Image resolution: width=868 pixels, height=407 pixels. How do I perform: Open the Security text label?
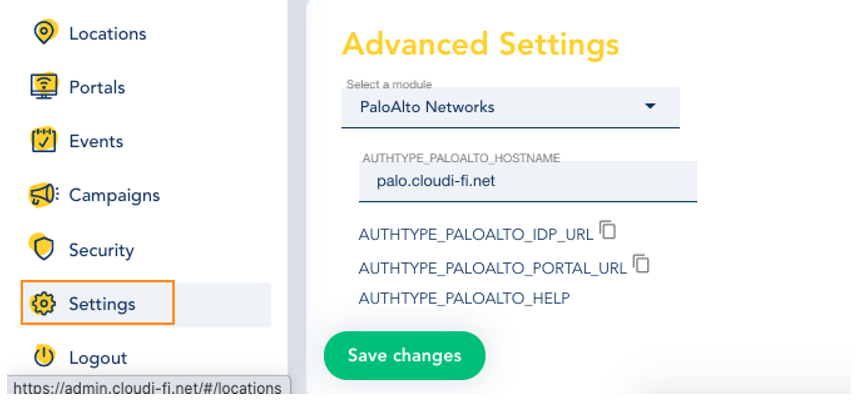102,250
